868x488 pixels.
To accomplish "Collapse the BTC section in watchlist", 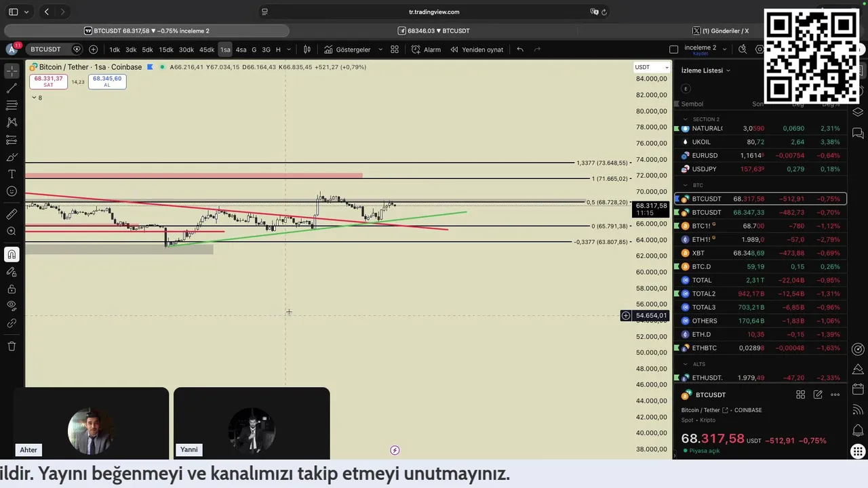I will click(x=685, y=185).
